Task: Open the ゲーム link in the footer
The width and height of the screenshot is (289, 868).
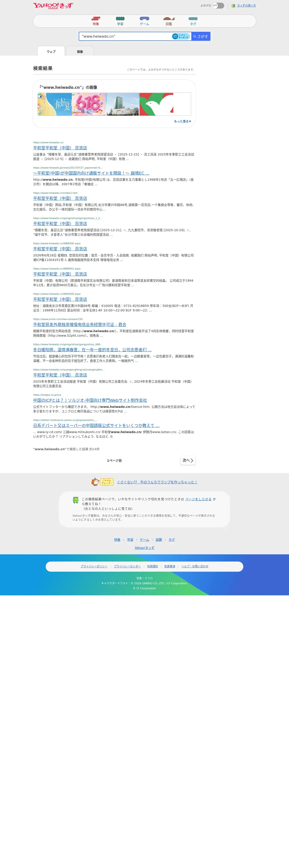Action: (144, 539)
